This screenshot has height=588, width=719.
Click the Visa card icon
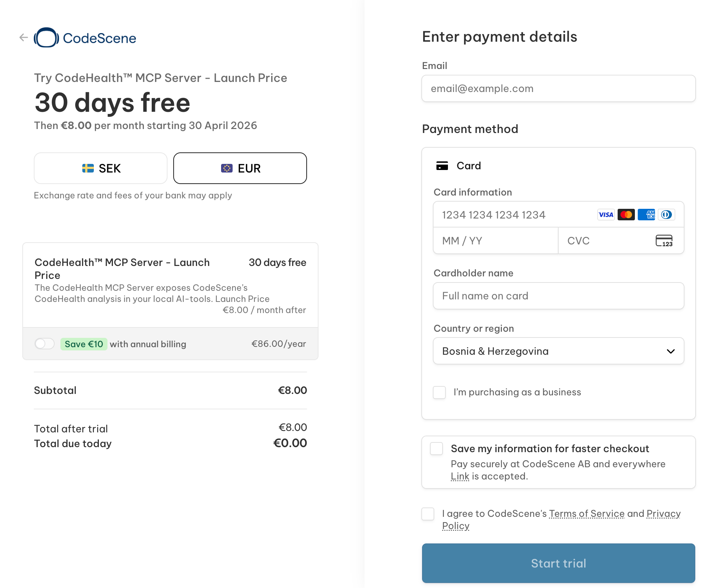[606, 215]
